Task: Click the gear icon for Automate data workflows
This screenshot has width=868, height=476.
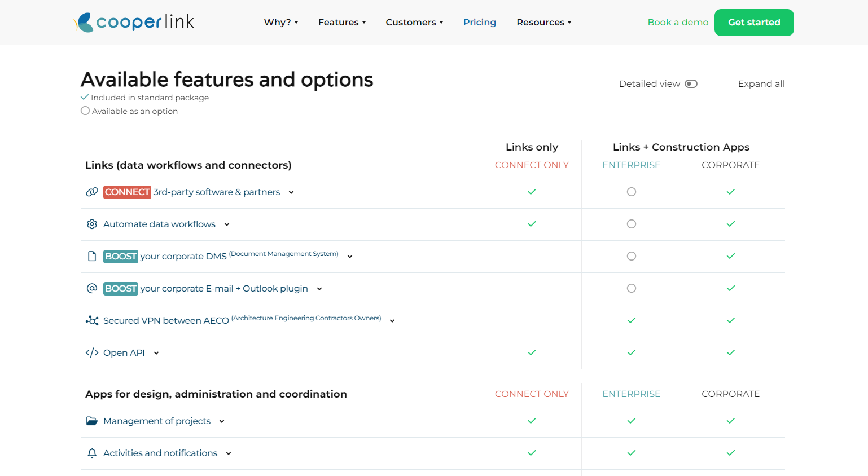Action: click(92, 224)
